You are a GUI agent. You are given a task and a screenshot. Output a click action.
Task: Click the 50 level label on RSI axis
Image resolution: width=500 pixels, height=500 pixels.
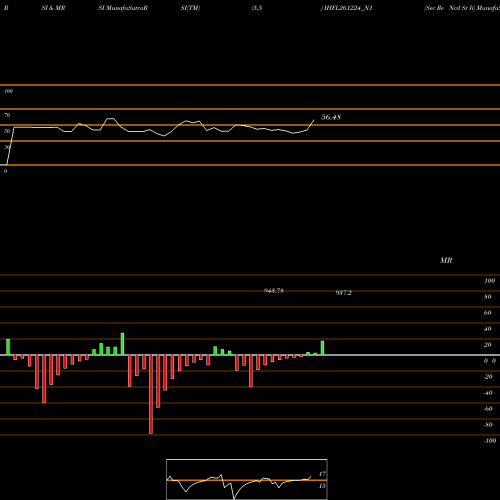[x=7, y=131]
